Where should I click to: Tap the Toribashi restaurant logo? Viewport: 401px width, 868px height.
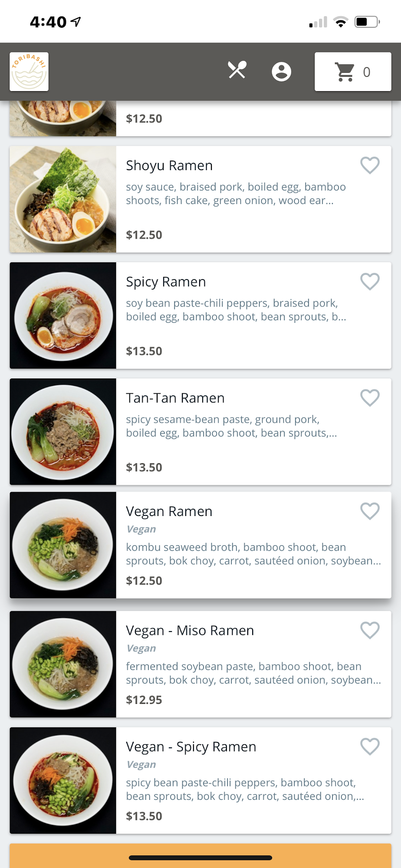coord(29,72)
